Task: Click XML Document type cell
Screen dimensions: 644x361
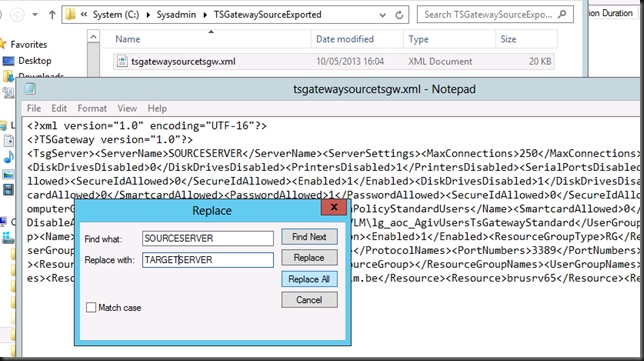Action: tap(440, 62)
